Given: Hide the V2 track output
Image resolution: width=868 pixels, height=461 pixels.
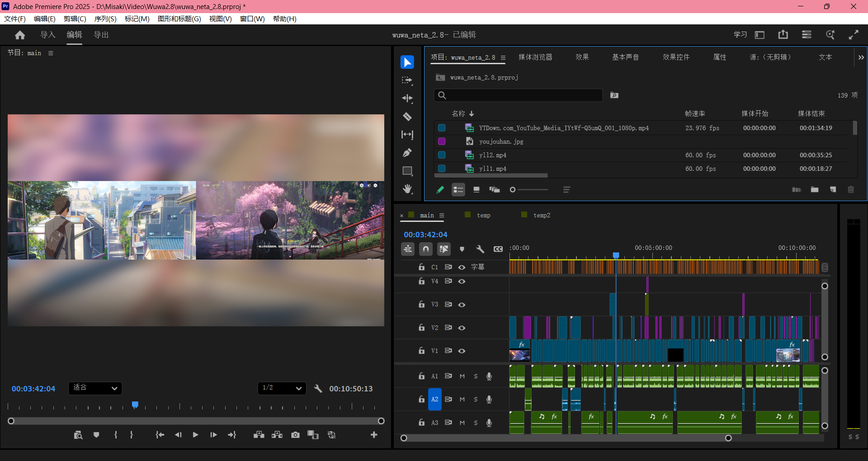Looking at the screenshot, I should click(462, 328).
